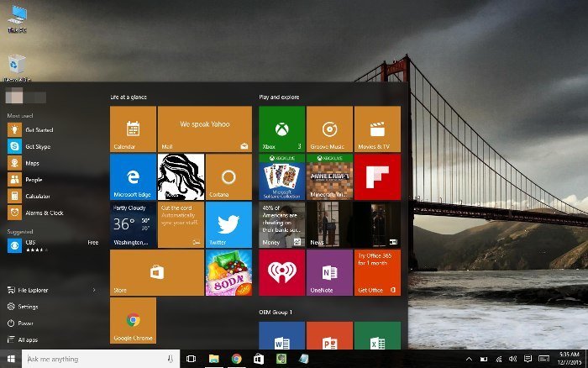
Task: Open Microsoft Solitaire Collection tile
Action: click(281, 176)
